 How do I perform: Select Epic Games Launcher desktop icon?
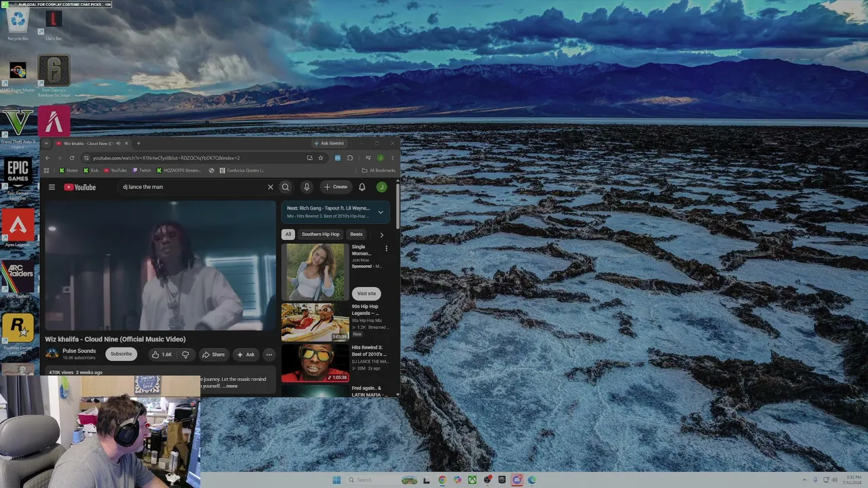point(18,178)
